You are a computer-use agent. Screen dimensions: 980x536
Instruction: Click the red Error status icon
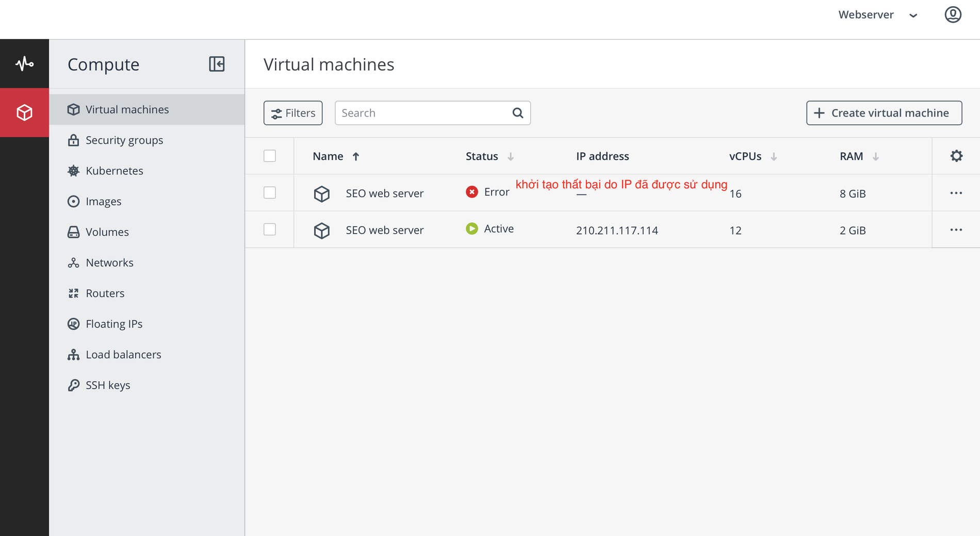pyautogui.click(x=471, y=192)
